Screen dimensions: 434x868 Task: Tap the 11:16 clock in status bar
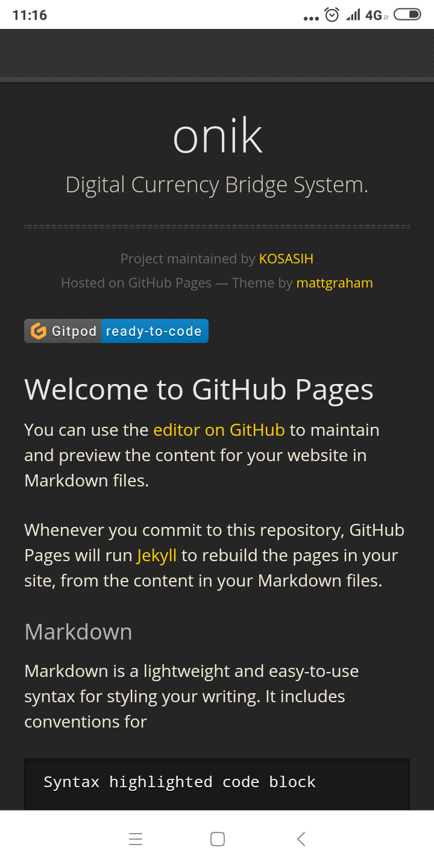pyautogui.click(x=30, y=15)
